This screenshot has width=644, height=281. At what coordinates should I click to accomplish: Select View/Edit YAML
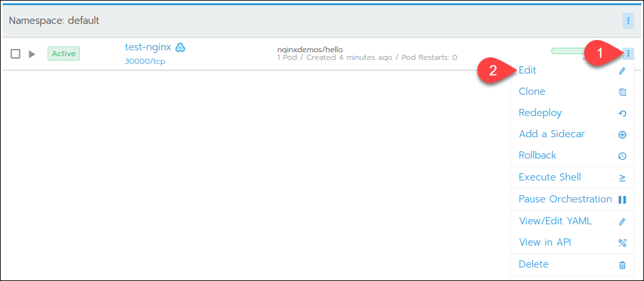(555, 221)
